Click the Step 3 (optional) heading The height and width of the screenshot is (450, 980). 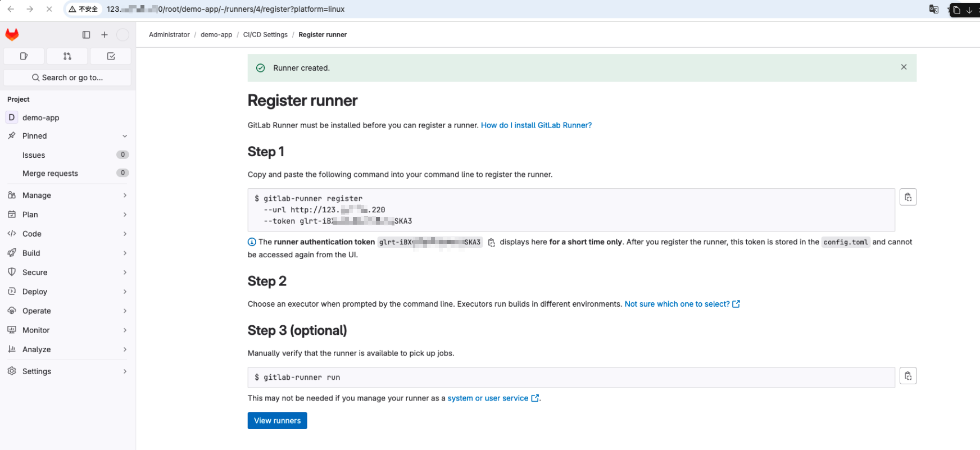(x=297, y=330)
